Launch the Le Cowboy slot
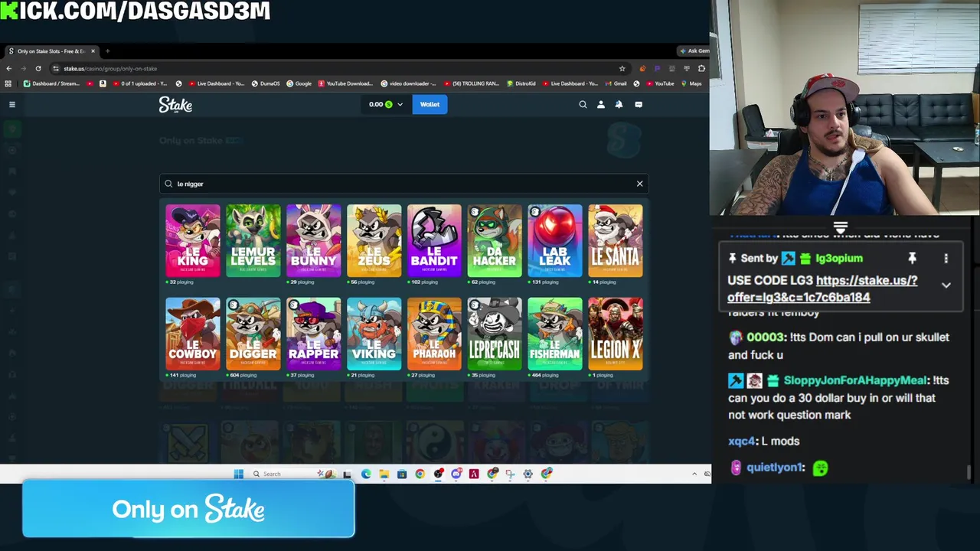This screenshot has height=551, width=980. pos(193,334)
